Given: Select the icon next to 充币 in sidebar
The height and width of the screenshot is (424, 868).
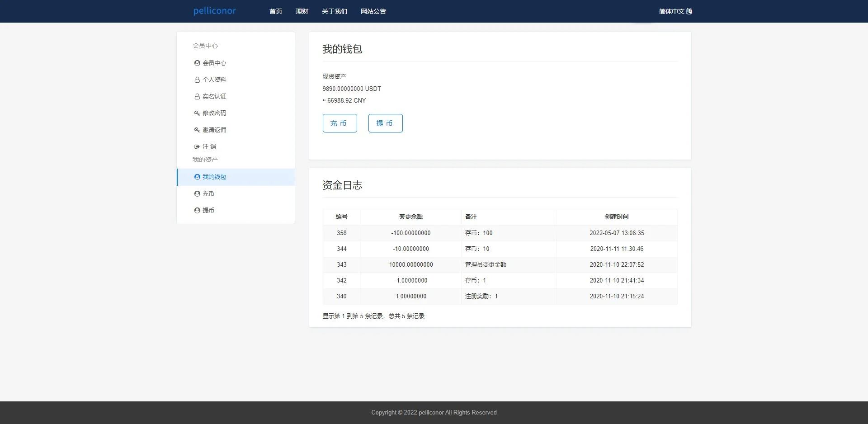Looking at the screenshot, I should [197, 193].
